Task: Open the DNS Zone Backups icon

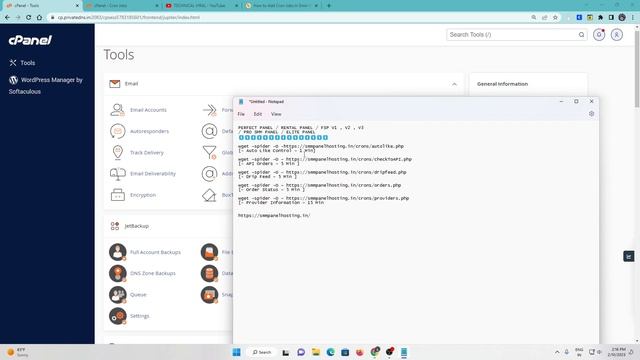Action: pyautogui.click(x=118, y=273)
